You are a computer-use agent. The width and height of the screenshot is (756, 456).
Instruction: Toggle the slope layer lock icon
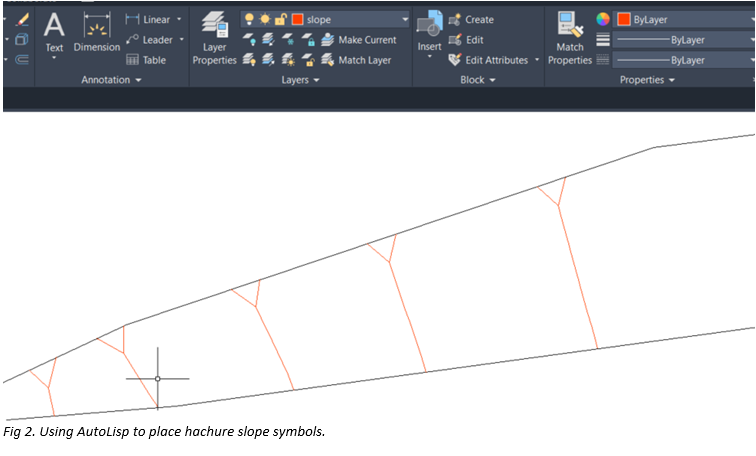pyautogui.click(x=281, y=19)
